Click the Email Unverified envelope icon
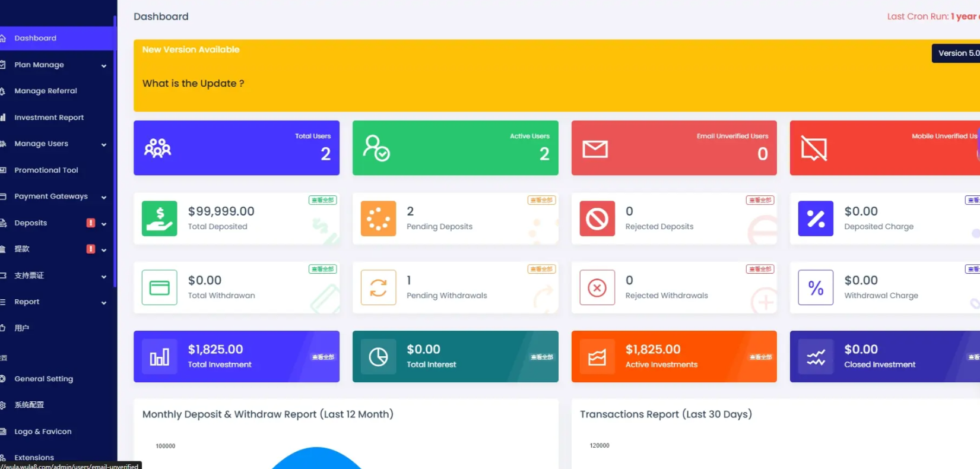This screenshot has width=980, height=469. point(595,149)
